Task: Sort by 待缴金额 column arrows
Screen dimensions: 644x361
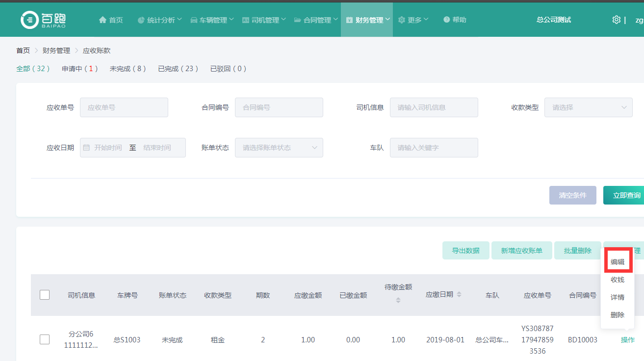Action: tap(398, 300)
